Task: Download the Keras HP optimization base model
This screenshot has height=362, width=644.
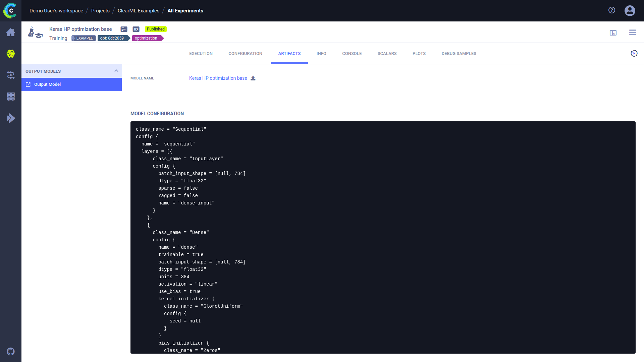Action: [x=253, y=78]
